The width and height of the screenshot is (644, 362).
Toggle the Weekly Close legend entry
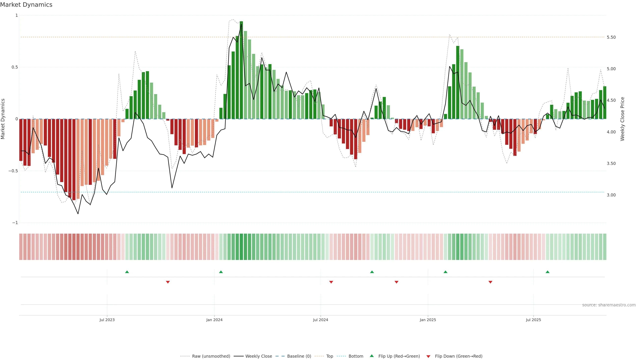pyautogui.click(x=258, y=356)
